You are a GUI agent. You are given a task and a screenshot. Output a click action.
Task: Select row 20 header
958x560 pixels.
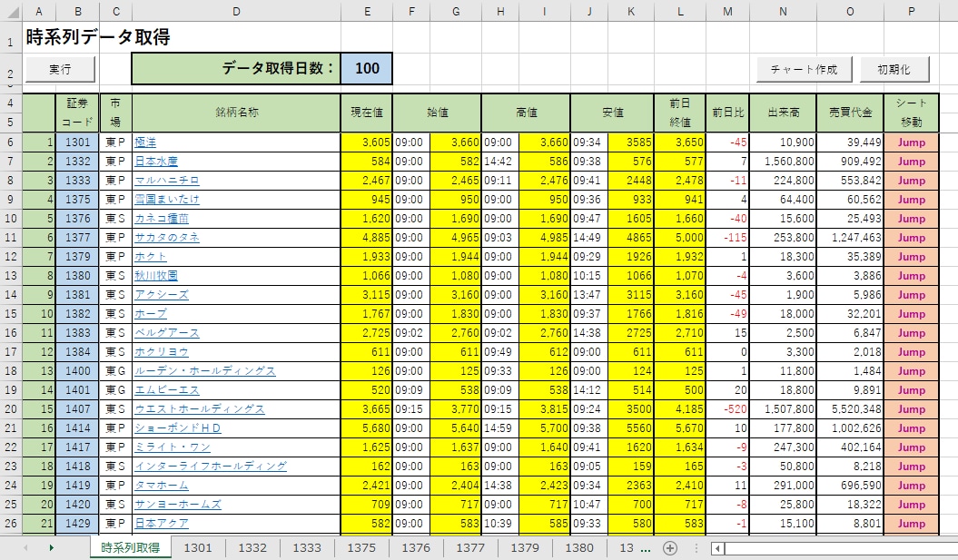pyautogui.click(x=11, y=409)
